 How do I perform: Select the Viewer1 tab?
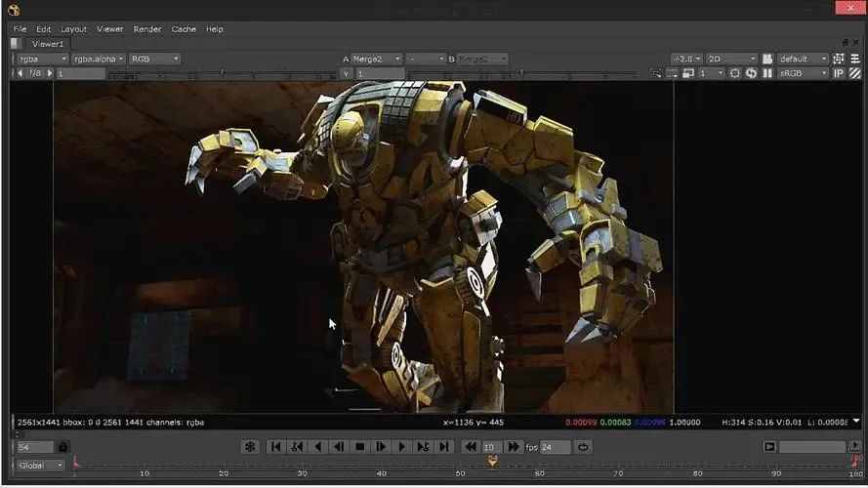pos(48,44)
